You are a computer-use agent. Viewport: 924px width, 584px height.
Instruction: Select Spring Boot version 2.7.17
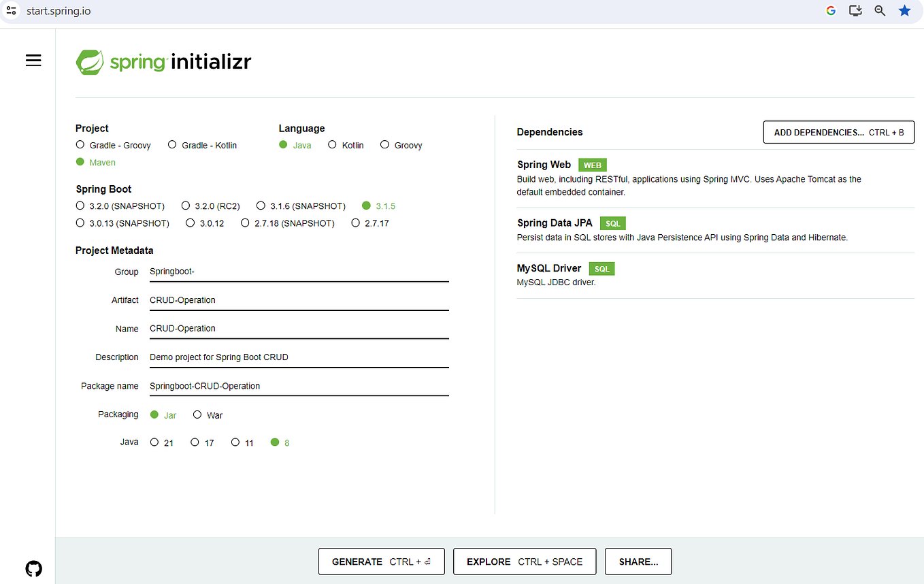(x=356, y=223)
